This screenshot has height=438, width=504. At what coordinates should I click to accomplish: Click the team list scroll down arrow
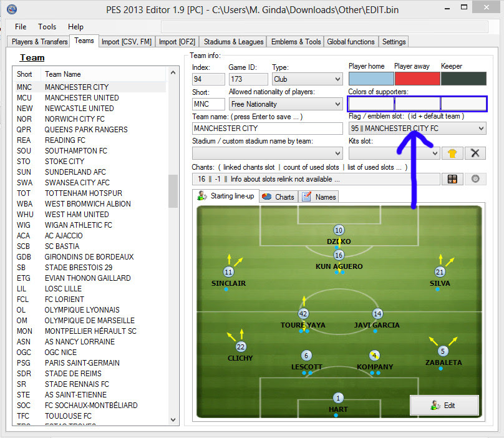point(173,420)
